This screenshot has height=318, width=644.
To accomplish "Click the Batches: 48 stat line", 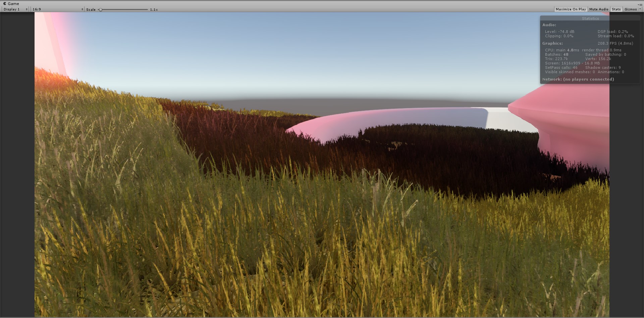I will point(556,54).
